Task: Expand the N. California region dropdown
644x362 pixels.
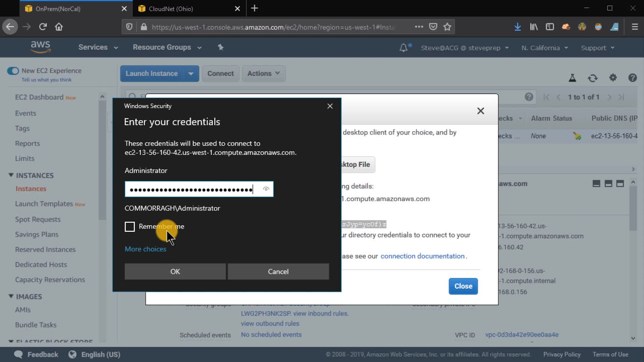Action: point(544,48)
